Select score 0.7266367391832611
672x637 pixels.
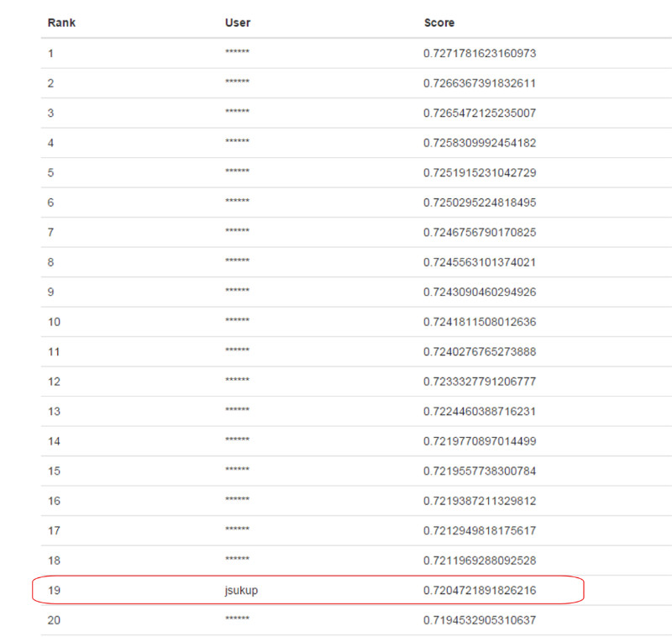click(x=480, y=83)
